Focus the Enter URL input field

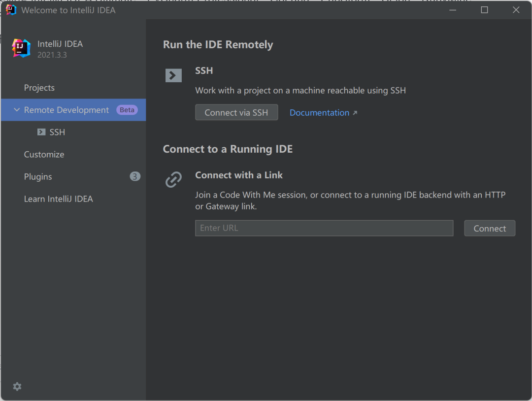(x=324, y=228)
